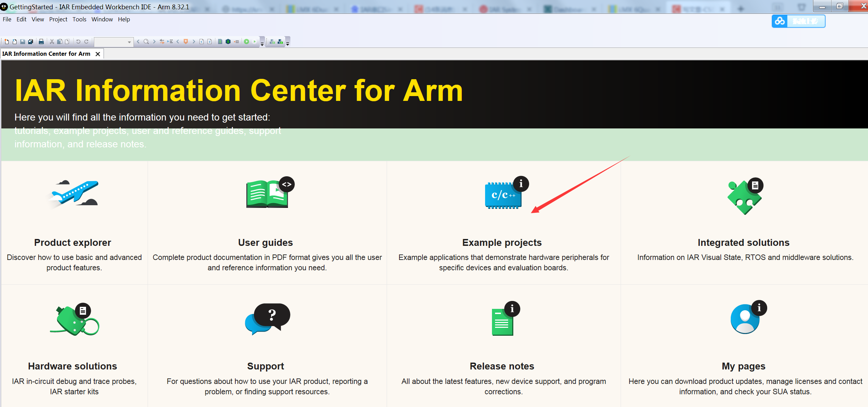Open the Project menu
Image resolution: width=868 pixels, height=407 pixels.
click(58, 19)
